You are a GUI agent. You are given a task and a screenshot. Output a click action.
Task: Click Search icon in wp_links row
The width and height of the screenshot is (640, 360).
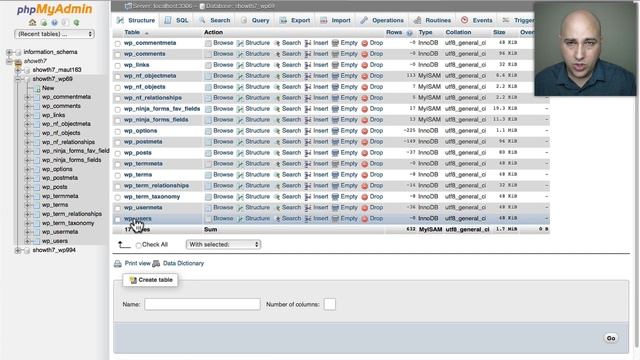(277, 65)
